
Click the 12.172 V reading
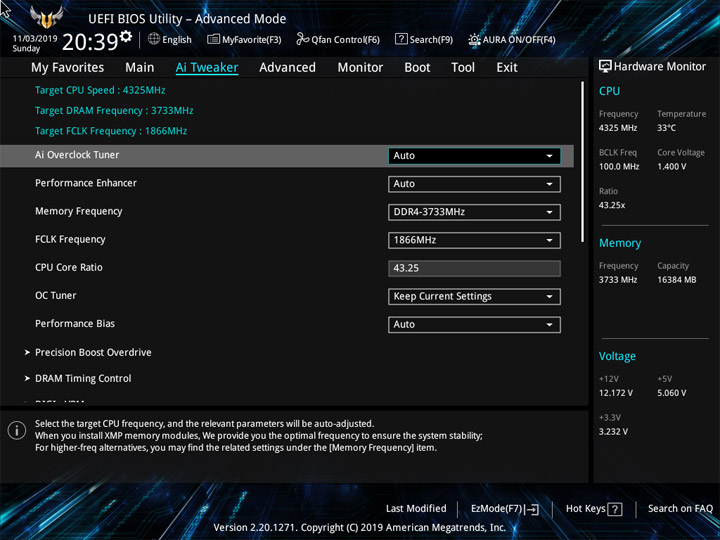click(x=616, y=393)
